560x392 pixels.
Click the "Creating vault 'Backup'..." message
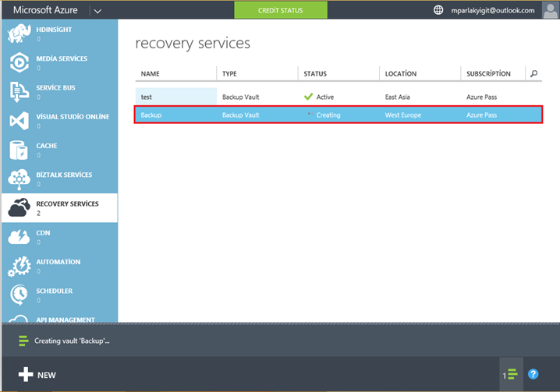point(72,341)
